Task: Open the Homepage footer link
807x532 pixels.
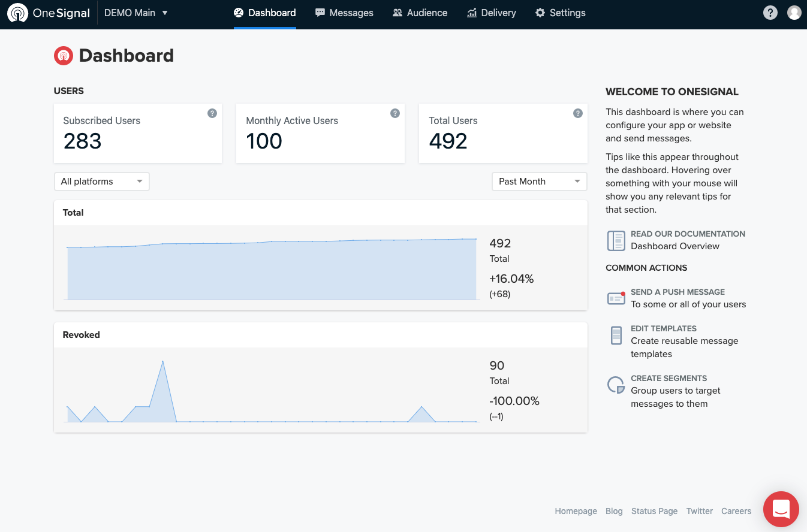Action: click(x=576, y=511)
